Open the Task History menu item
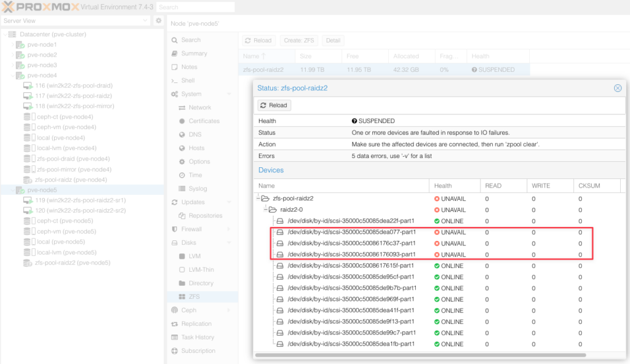Image resolution: width=630 pixels, height=364 pixels. pos(203,337)
